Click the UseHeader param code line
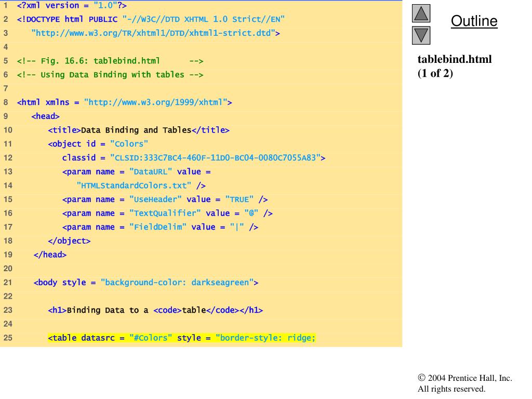The image size is (532, 399). [165, 199]
